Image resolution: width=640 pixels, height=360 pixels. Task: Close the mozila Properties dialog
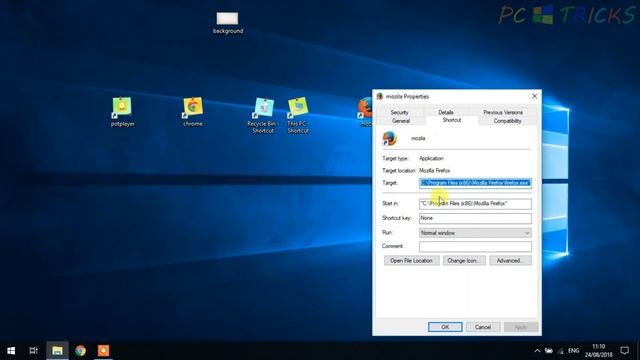click(534, 96)
